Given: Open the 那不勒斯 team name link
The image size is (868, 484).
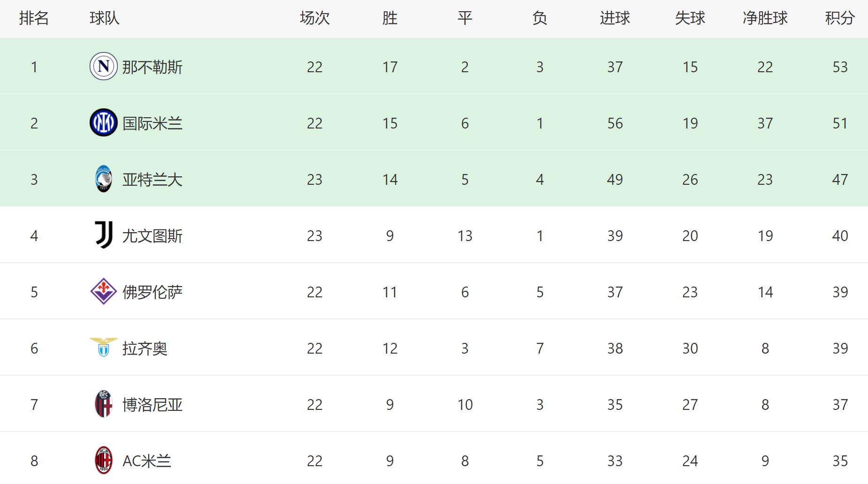Looking at the screenshot, I should (152, 67).
